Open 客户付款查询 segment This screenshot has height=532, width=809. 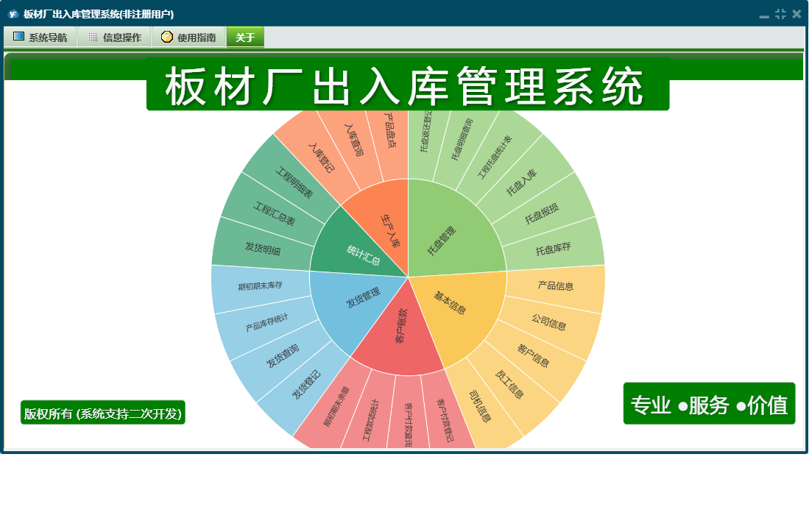point(408,425)
